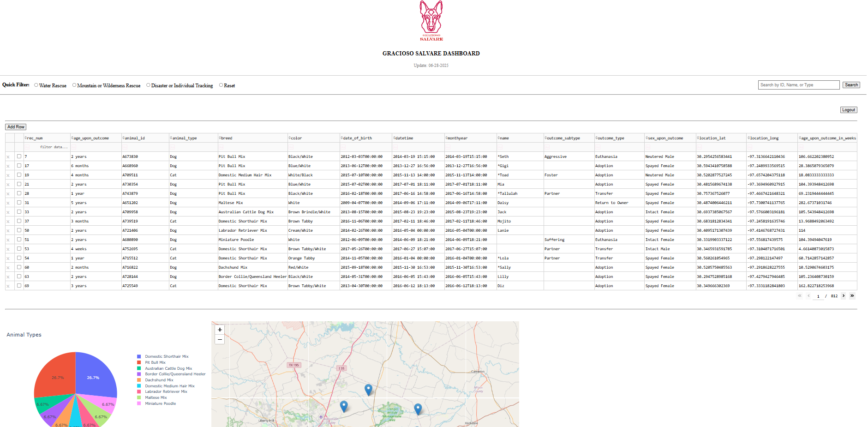Screen dimensions: 868x427
Task: Click the topmost blue map marker
Action: 368,390
